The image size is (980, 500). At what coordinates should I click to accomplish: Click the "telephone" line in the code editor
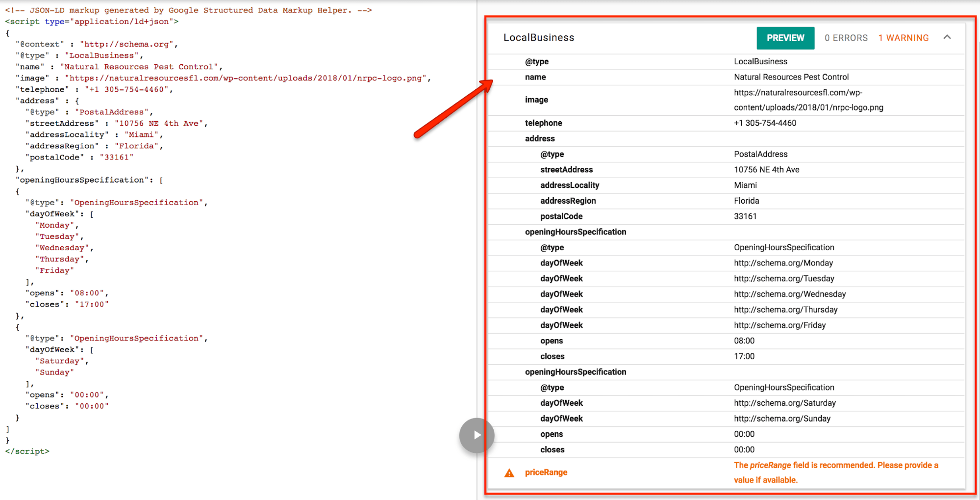[94, 89]
